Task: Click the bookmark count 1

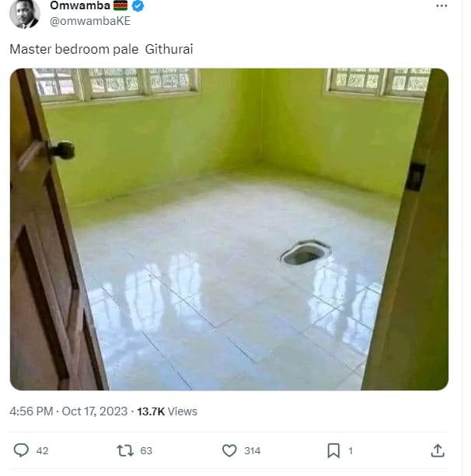Action: [x=351, y=450]
